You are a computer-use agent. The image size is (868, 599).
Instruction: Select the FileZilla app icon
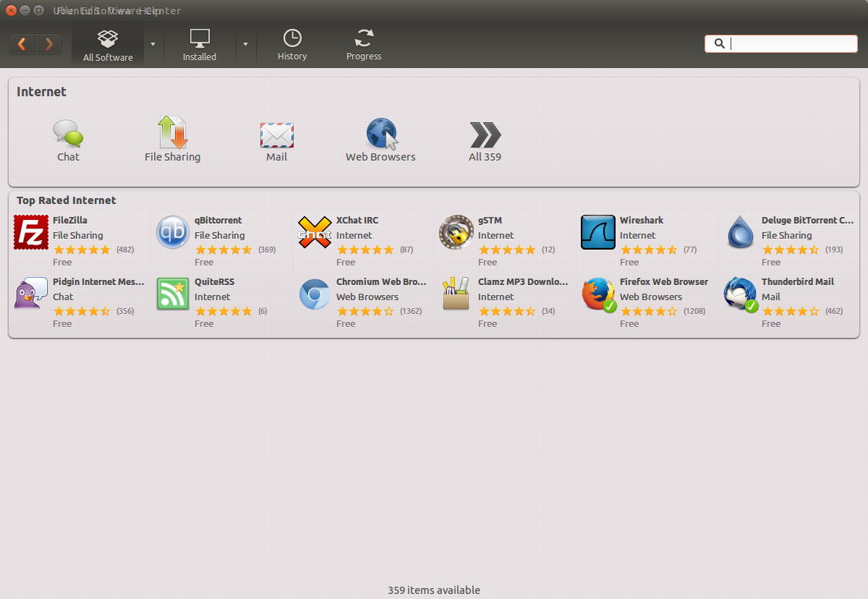click(31, 232)
